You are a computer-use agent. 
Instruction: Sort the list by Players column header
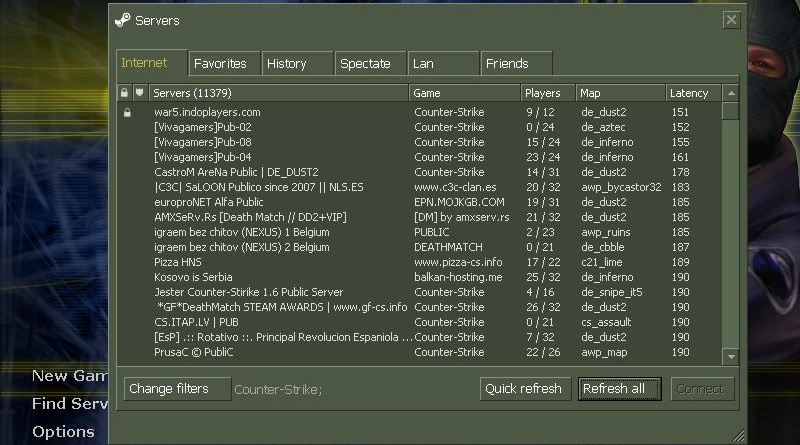546,93
